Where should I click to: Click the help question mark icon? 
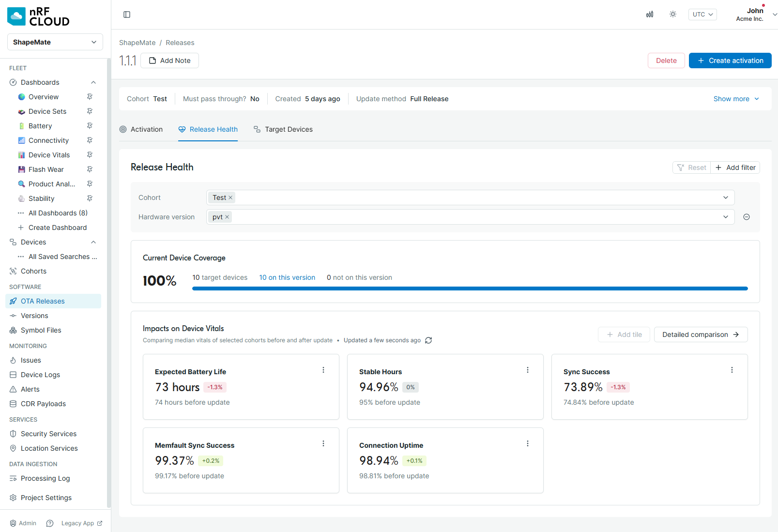click(50, 523)
